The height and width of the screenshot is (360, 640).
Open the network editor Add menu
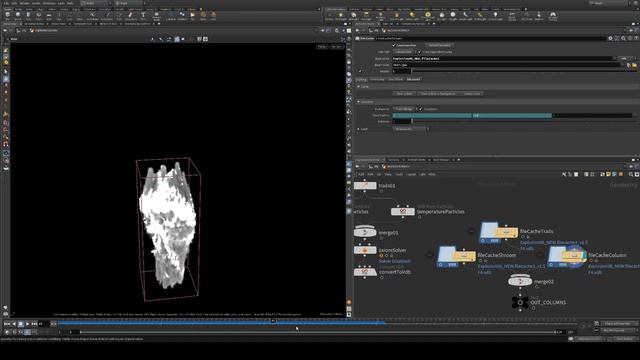[361, 174]
